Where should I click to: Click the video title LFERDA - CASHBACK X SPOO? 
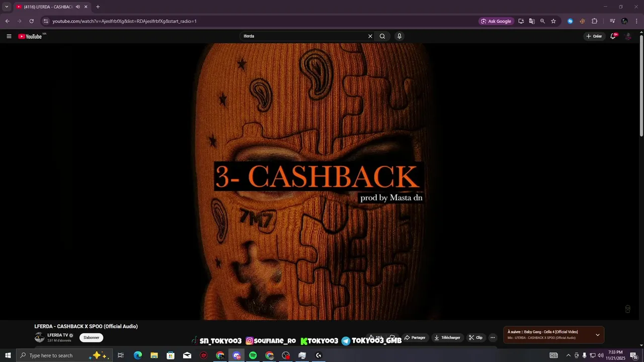point(86,326)
